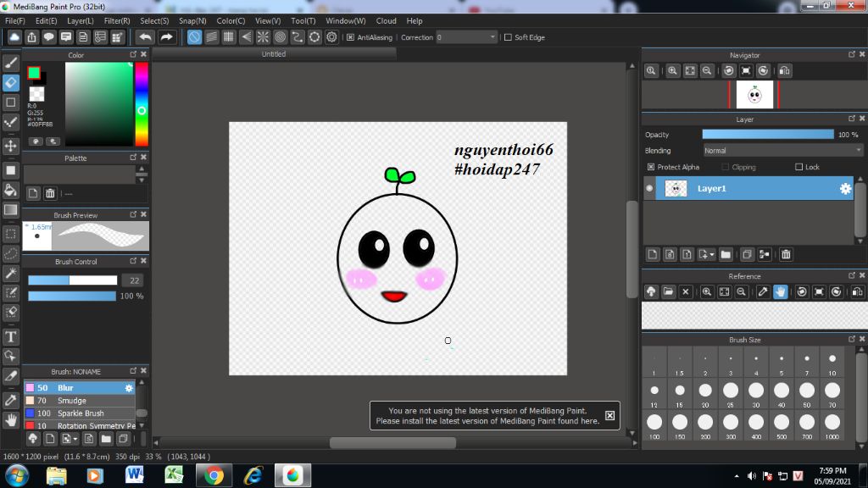Select the Hand pan tool

point(11,419)
